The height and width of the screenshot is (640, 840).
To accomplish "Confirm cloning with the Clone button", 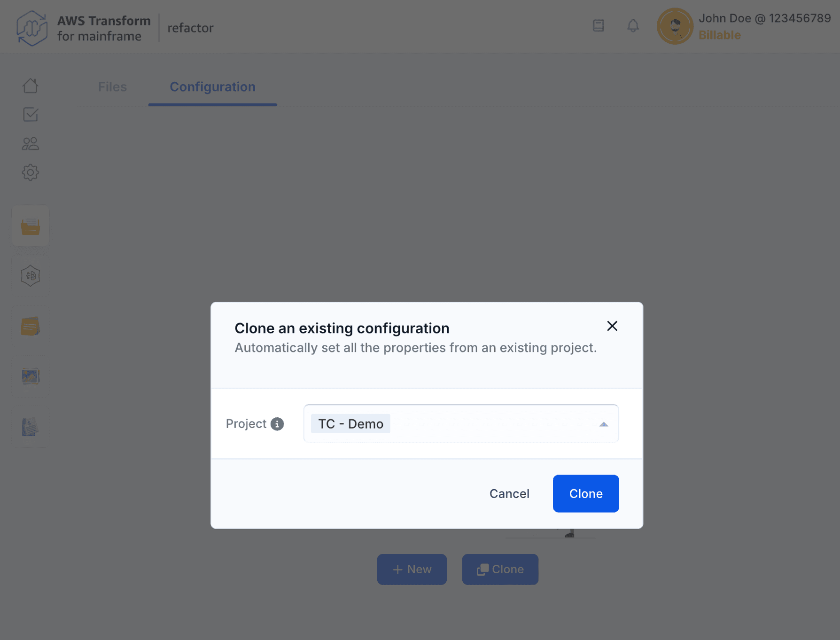I will 585,493.
